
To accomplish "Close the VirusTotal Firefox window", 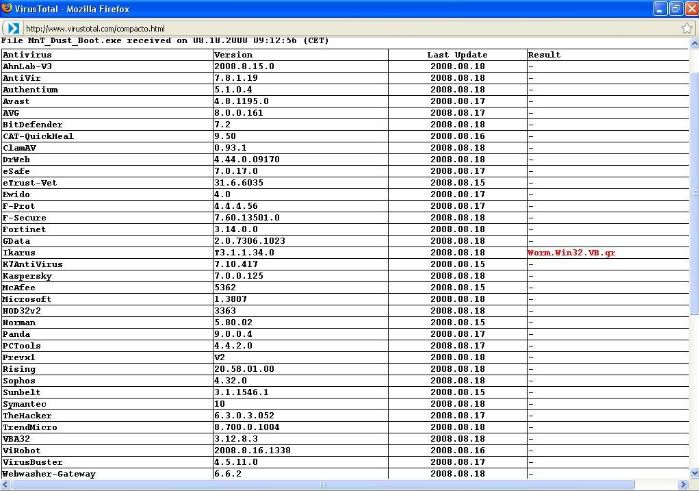I will 692,8.
